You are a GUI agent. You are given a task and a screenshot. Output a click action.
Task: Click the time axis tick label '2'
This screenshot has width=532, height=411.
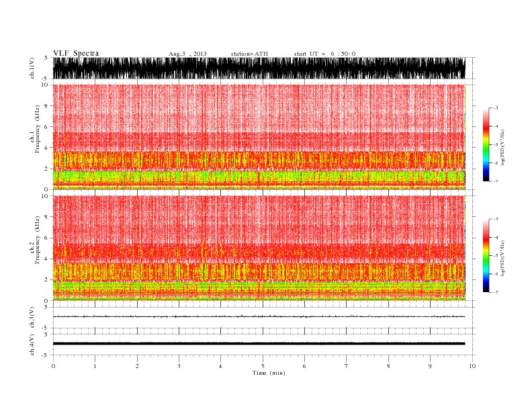click(x=137, y=366)
